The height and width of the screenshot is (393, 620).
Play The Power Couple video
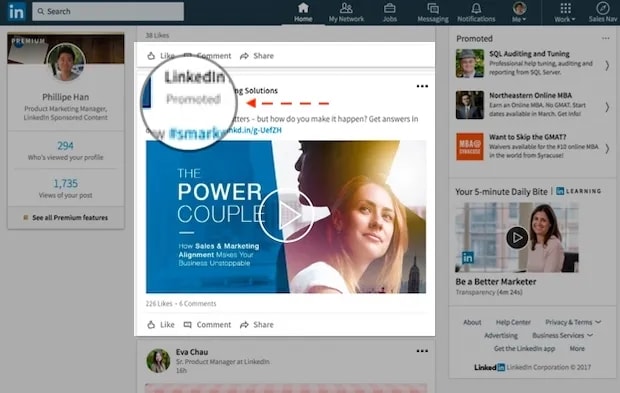coord(286,215)
